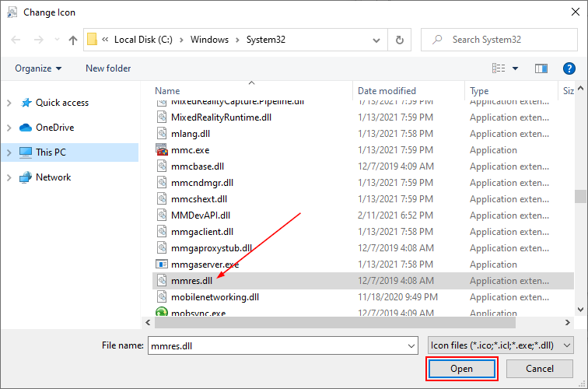Select mobilenetworking.dll file icon
The width and height of the screenshot is (588, 389).
pyautogui.click(x=162, y=297)
